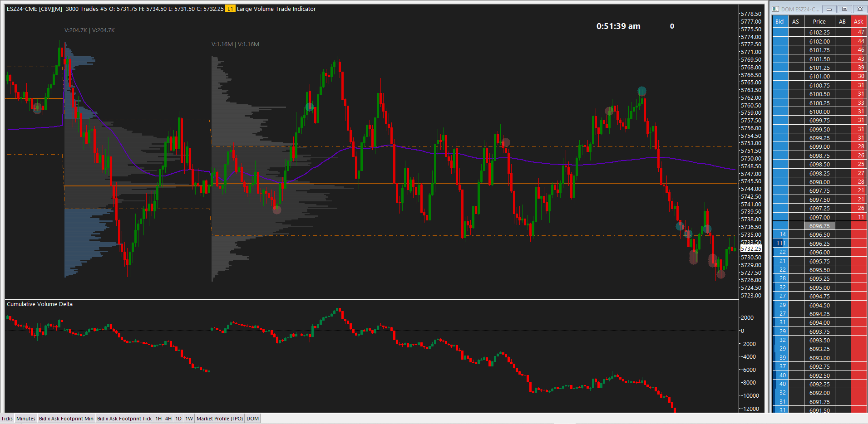
Task: Minimize the DOM ESZ24 window
Action: pyautogui.click(x=829, y=9)
